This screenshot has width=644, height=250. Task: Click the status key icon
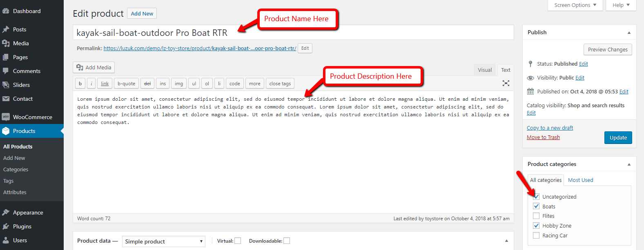click(530, 64)
